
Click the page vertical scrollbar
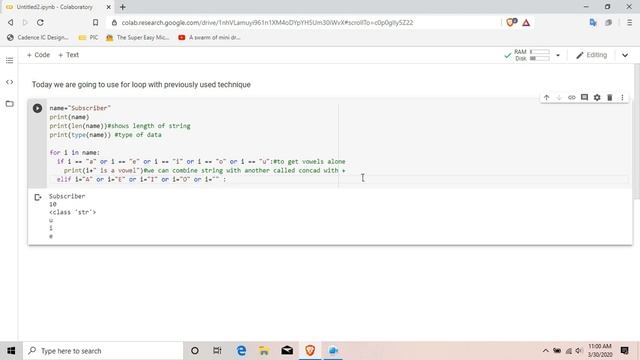tap(636, 131)
